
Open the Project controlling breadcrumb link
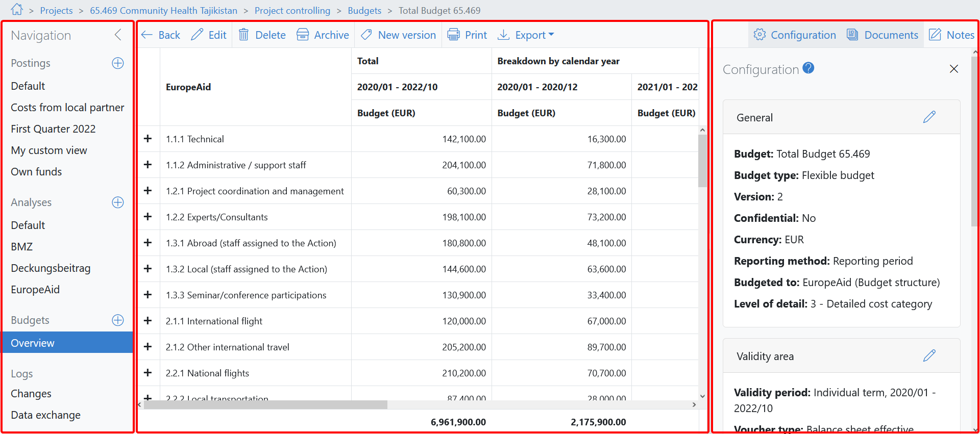(x=292, y=11)
